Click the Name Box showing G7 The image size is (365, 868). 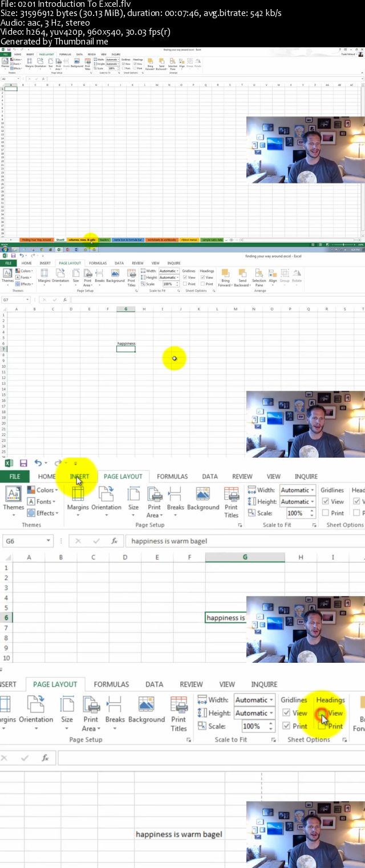click(16, 299)
